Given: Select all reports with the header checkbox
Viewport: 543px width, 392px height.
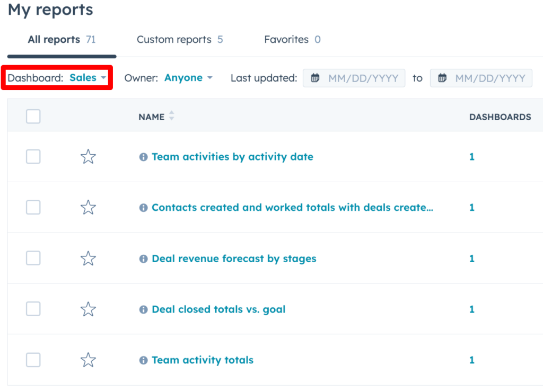Looking at the screenshot, I should 33,116.
